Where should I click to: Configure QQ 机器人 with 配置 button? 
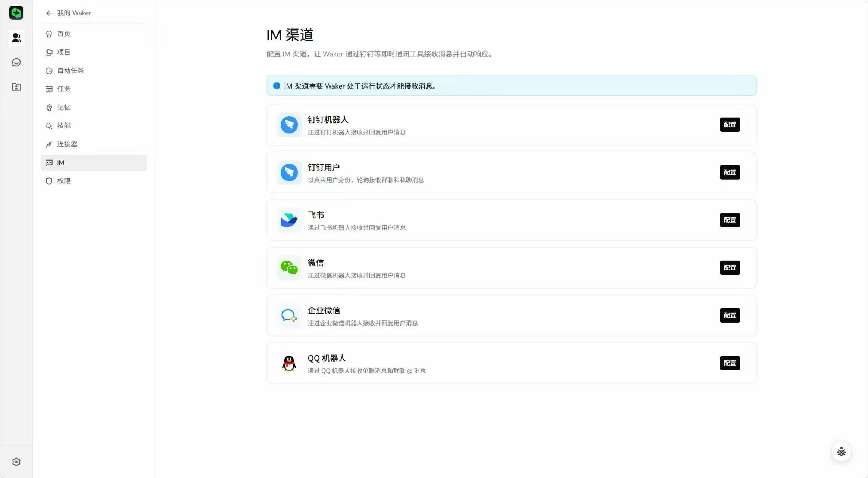click(730, 363)
